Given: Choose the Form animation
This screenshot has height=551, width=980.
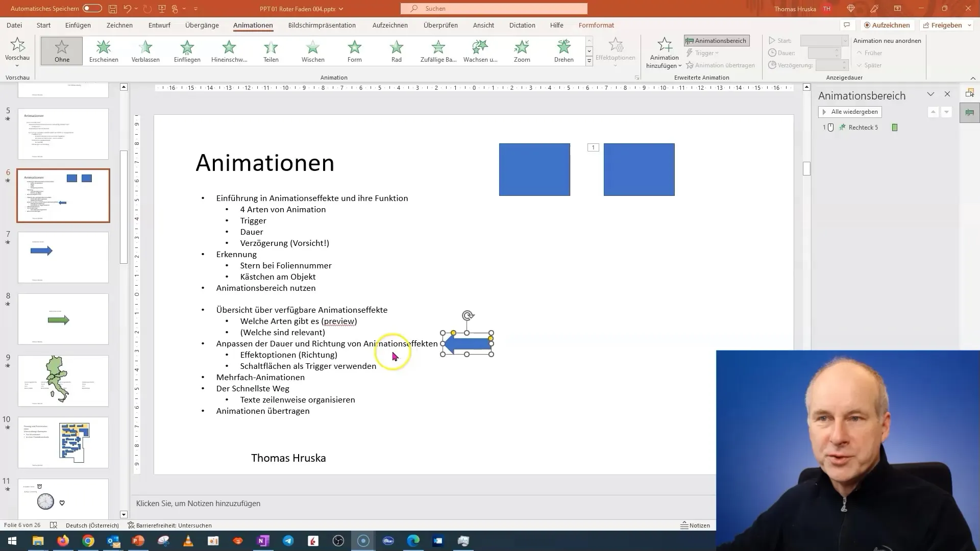Looking at the screenshot, I should 355,51.
